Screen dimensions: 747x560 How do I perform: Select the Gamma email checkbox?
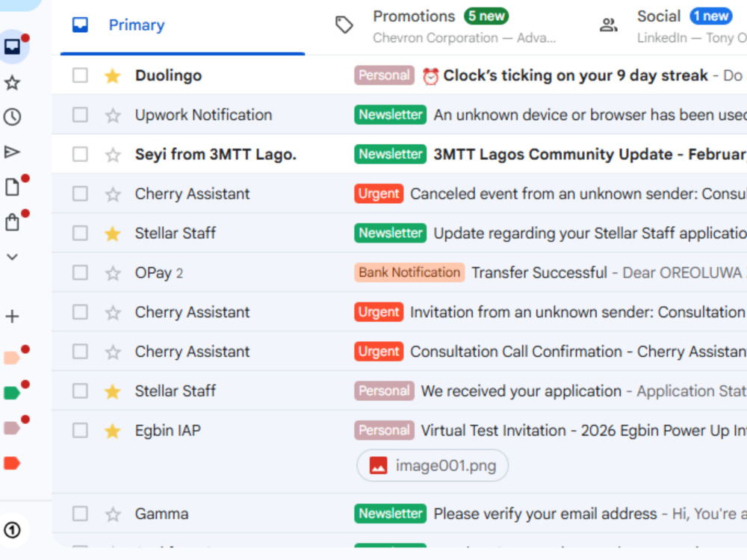coord(80,514)
